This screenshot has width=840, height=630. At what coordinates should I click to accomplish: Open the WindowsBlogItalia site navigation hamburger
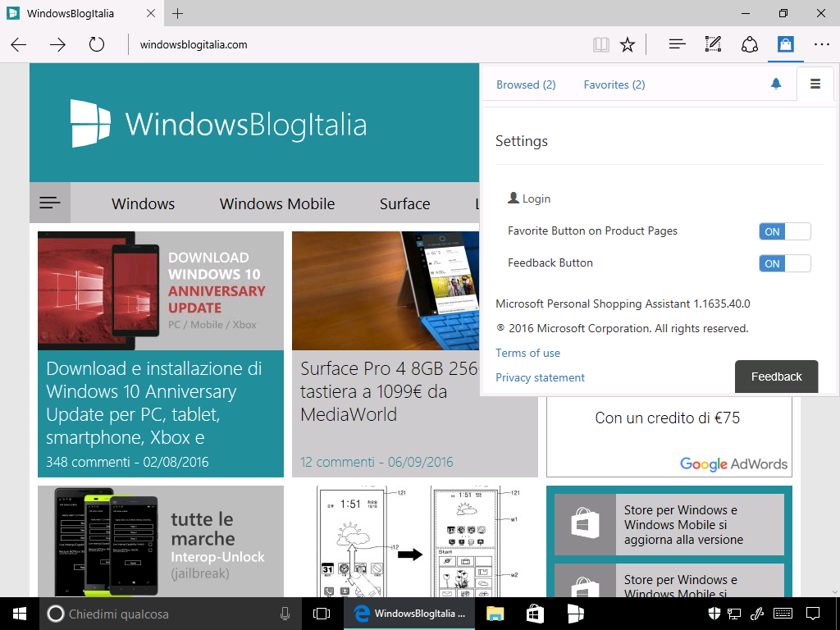(x=50, y=203)
